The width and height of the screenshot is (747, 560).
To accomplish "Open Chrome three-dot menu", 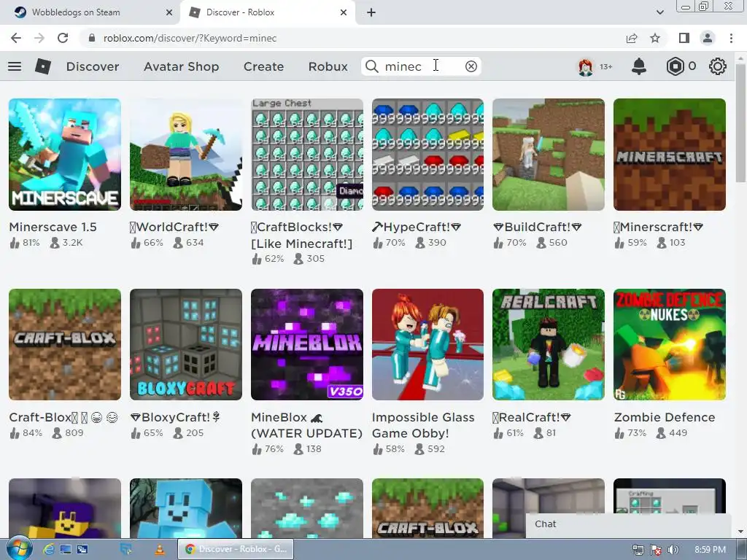I will click(731, 38).
